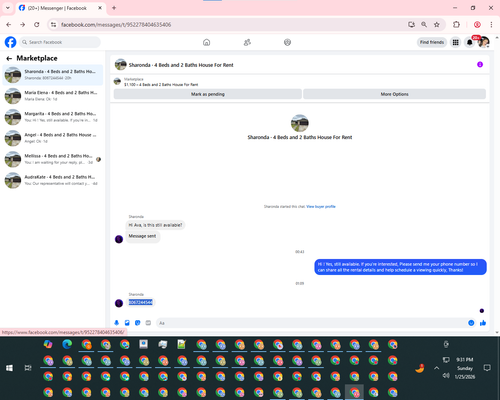The image size is (500, 400).
Task: Send a thumbs-up like
Action: tap(483, 323)
